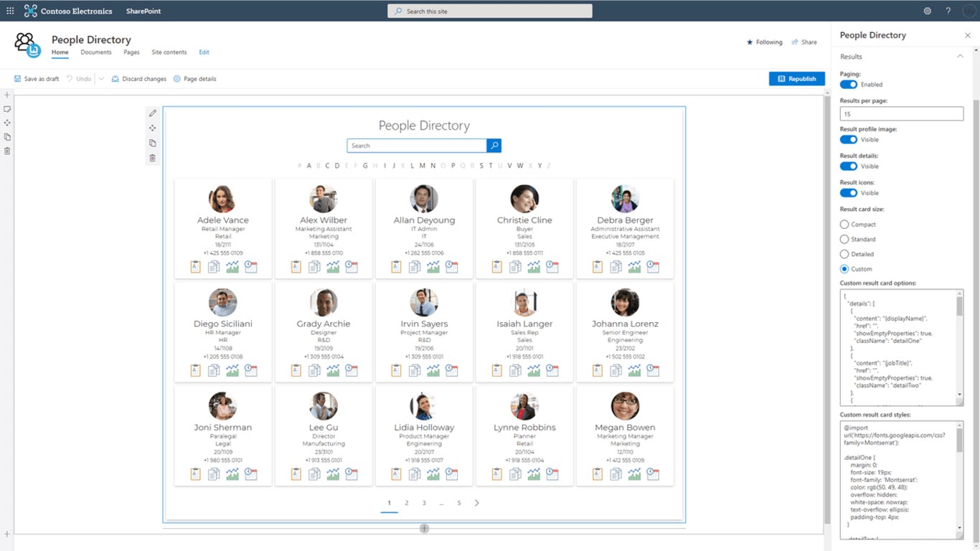Open the Pages navigation tab
Image resolution: width=980 pixels, height=551 pixels.
(131, 52)
